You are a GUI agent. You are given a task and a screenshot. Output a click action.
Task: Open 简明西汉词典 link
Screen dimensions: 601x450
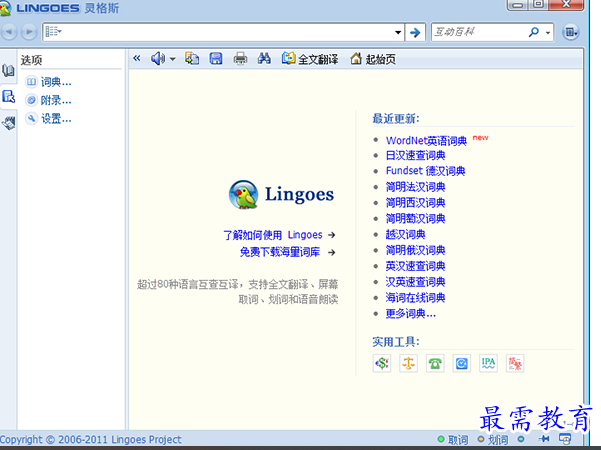pyautogui.click(x=415, y=203)
